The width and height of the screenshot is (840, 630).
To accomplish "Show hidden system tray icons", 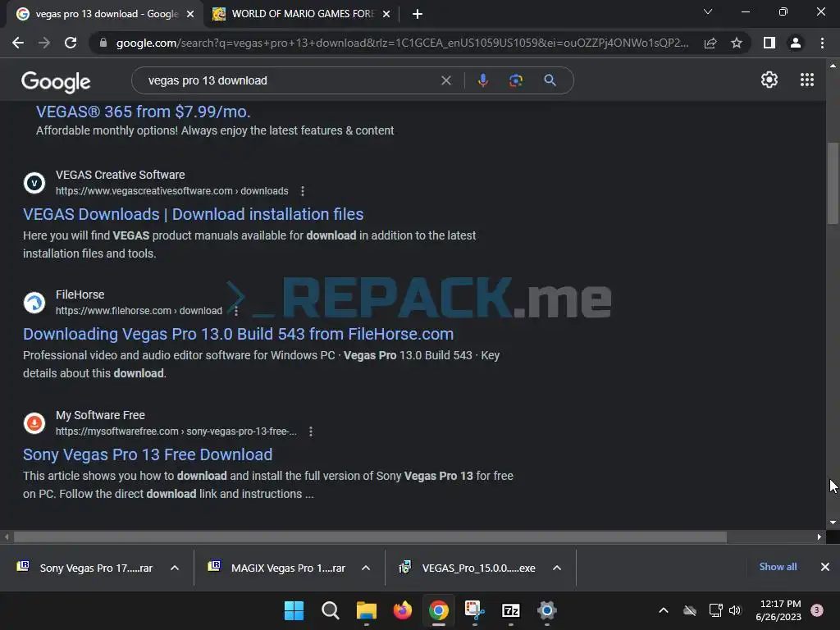I will [x=663, y=610].
